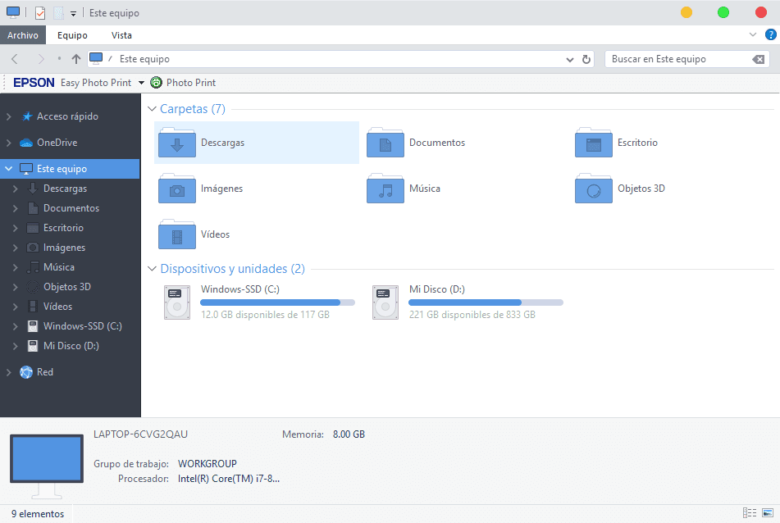Screen dimensions: 780x523
Task: Click the Photo Print icon
Action: (x=156, y=83)
